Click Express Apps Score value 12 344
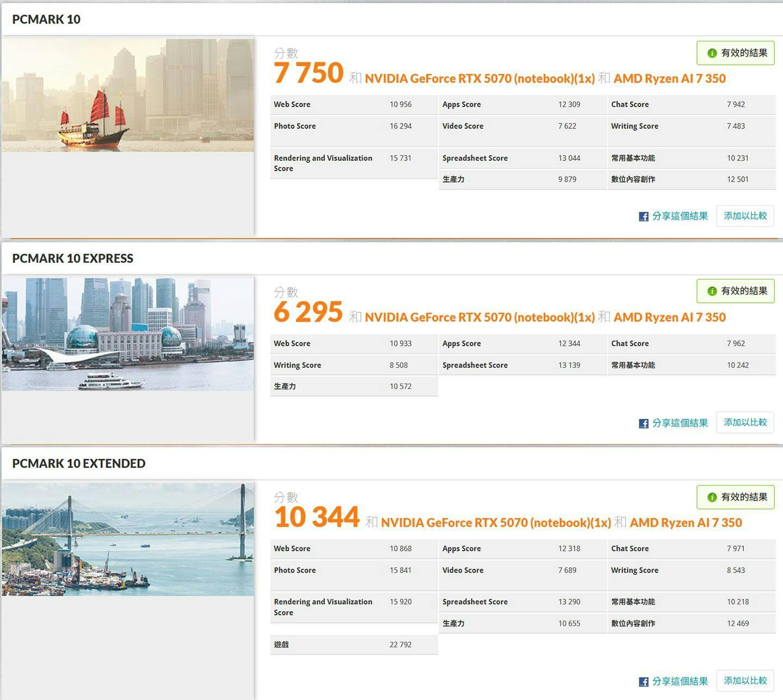Screen dimensions: 783x700 tap(569, 344)
